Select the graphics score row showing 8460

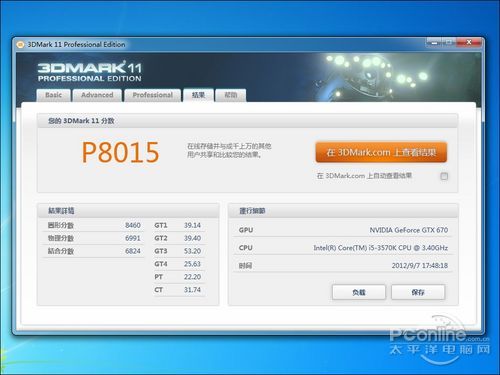click(x=94, y=225)
